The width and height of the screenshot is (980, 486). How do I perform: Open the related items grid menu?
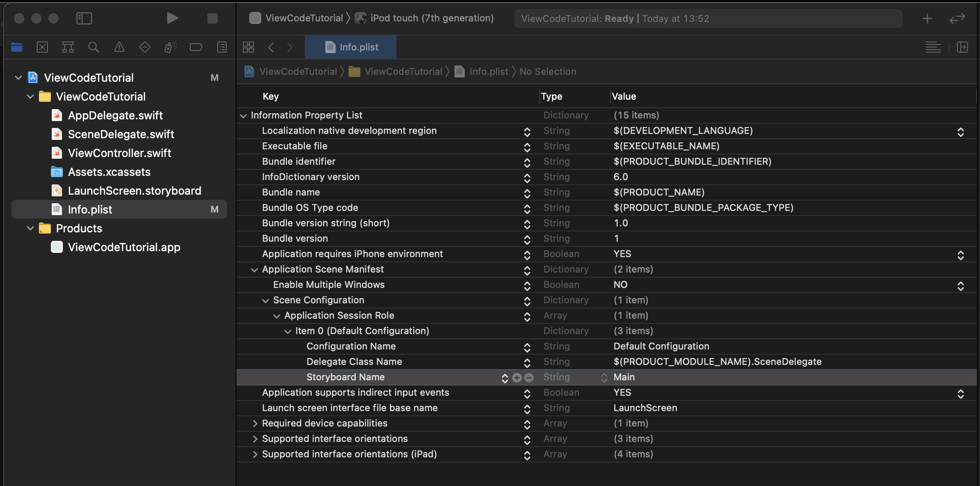248,47
